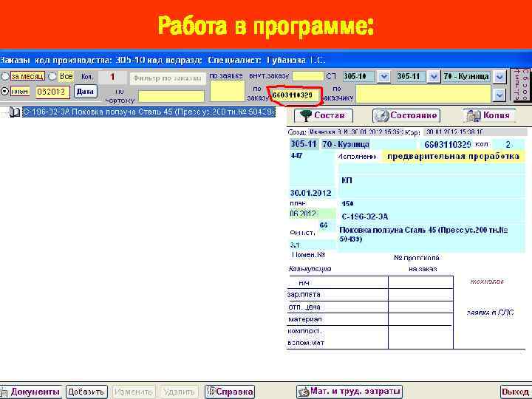Select the 'все' radio button
Screen dimensions: 532x399
pos(52,76)
